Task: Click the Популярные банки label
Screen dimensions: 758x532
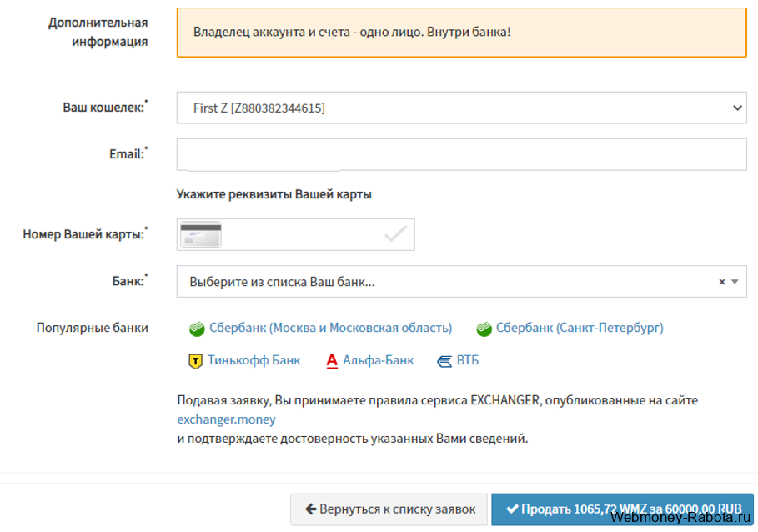Action: click(x=93, y=328)
